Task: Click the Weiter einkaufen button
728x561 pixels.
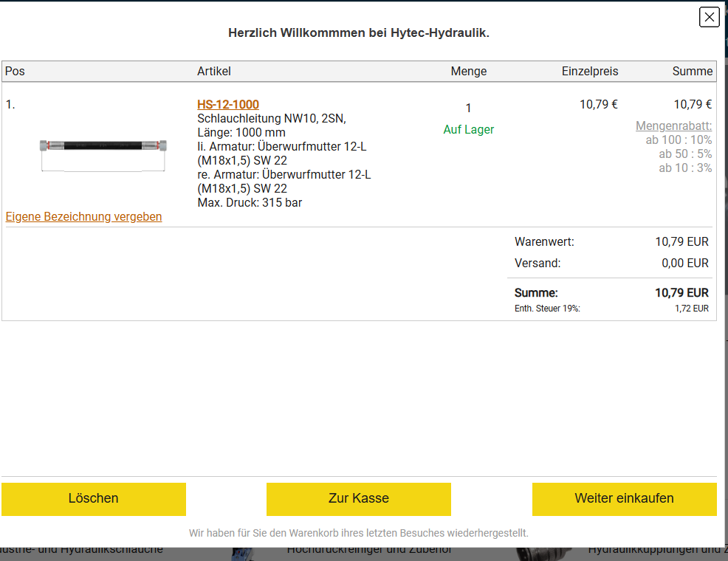Action: point(624,498)
